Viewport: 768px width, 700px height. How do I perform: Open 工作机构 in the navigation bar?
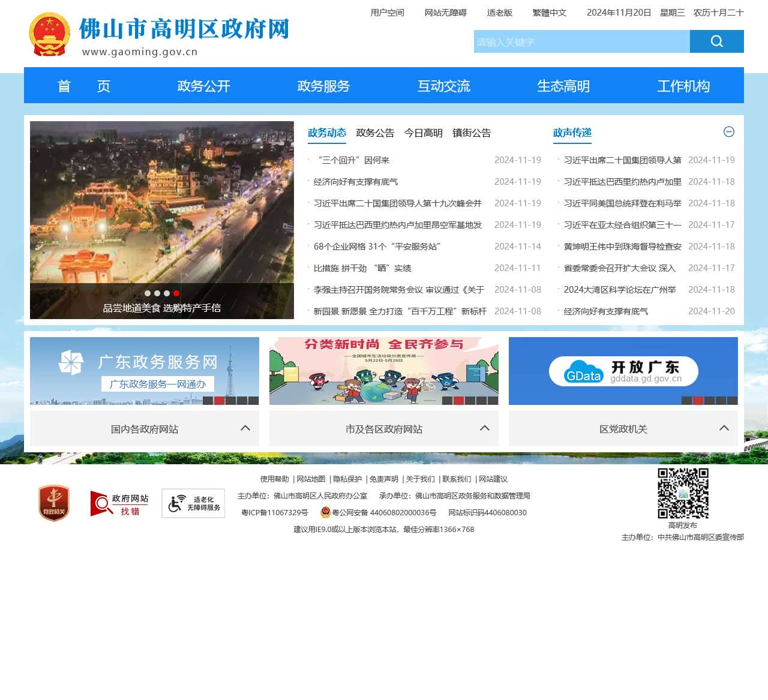click(x=683, y=86)
